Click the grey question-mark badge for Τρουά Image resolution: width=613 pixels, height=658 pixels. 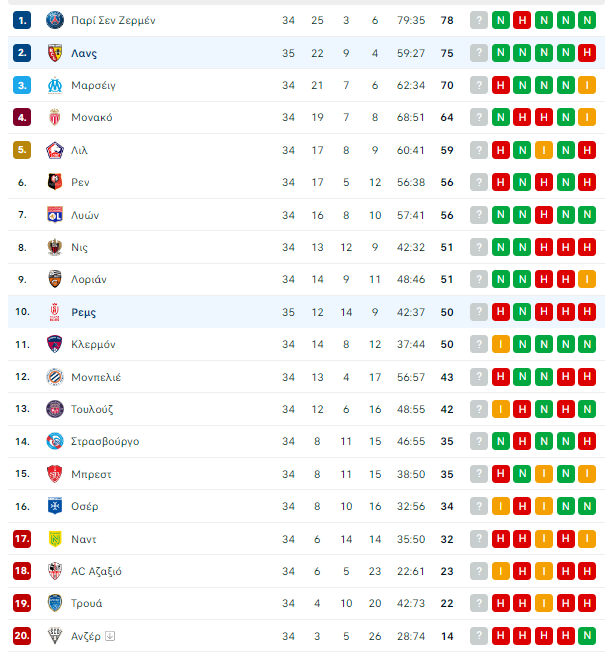click(x=479, y=603)
